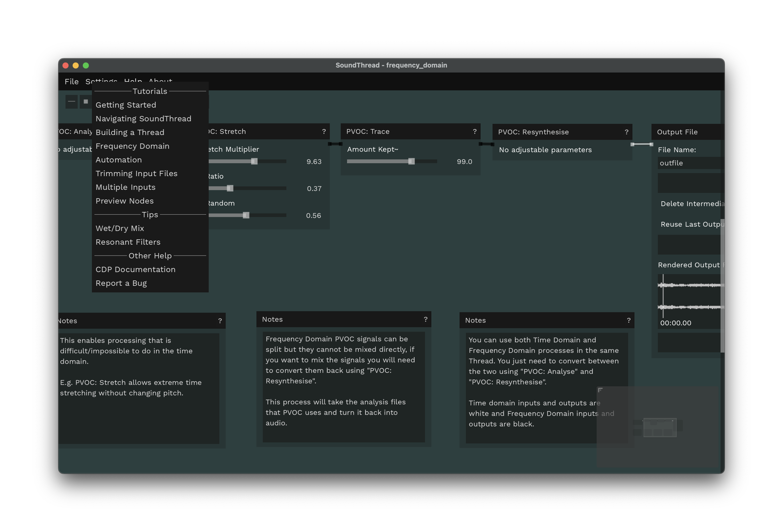The image size is (783, 532).
Task: Click help icon on the leftmost Notes node
Action: tap(220, 321)
